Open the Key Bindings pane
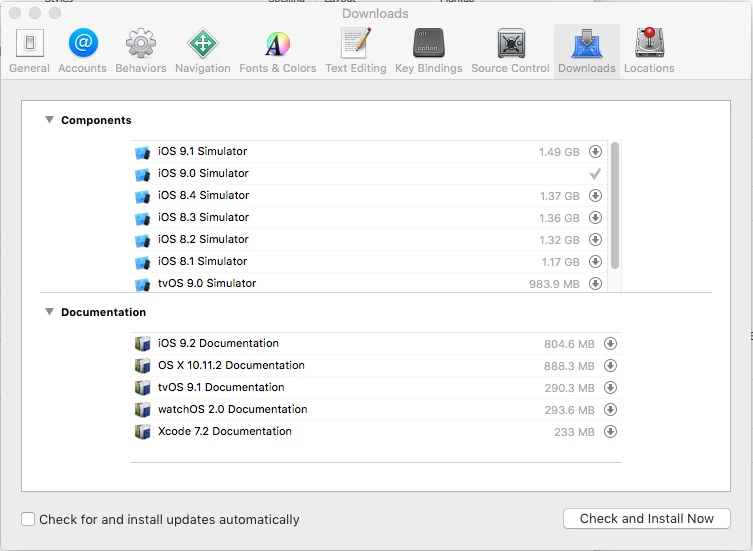Screen dimensions: 753x551 (429, 51)
